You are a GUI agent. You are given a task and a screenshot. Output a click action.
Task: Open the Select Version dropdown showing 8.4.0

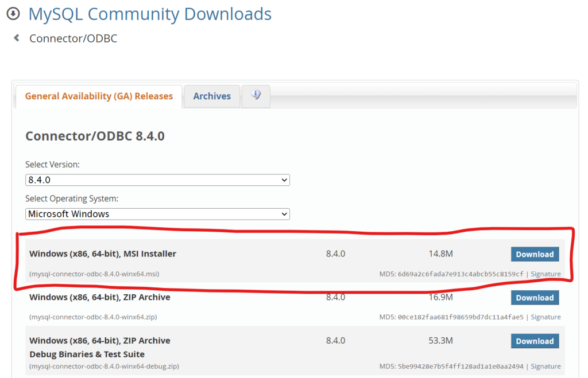click(157, 180)
